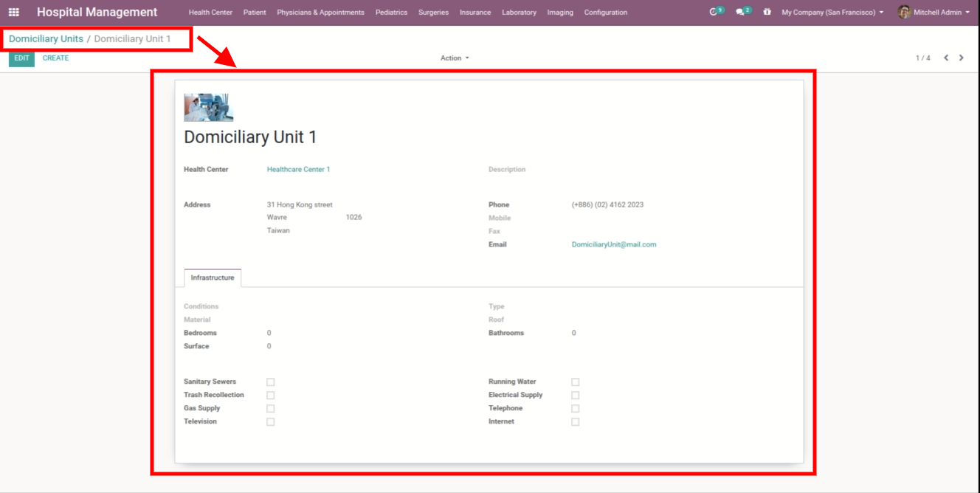Expand the Action dropdown
The height and width of the screenshot is (493, 980).
click(x=455, y=58)
